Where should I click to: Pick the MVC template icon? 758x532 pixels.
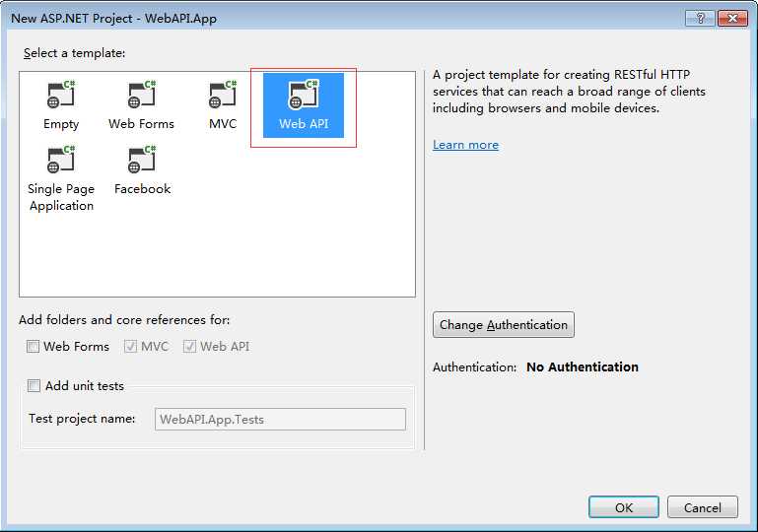[x=223, y=96]
